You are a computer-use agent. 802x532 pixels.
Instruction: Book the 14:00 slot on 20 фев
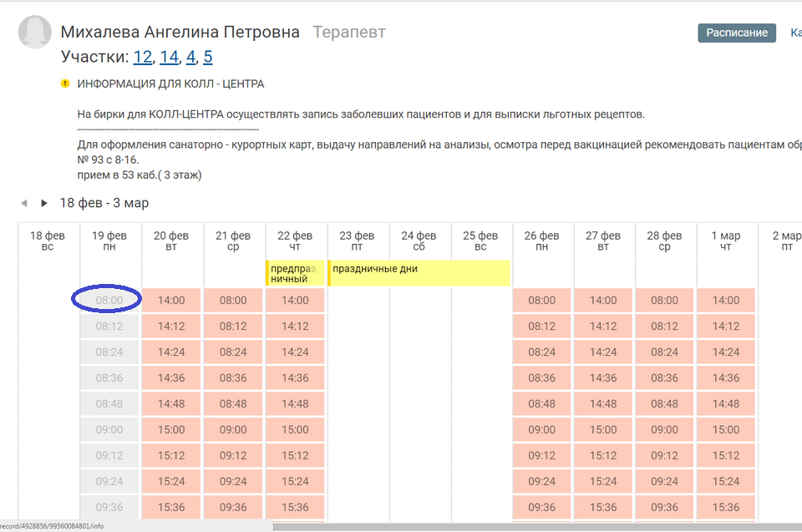pyautogui.click(x=171, y=300)
